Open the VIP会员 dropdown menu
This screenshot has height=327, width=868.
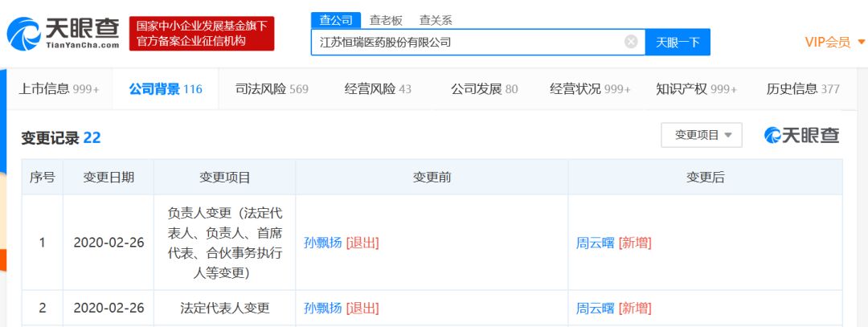835,42
